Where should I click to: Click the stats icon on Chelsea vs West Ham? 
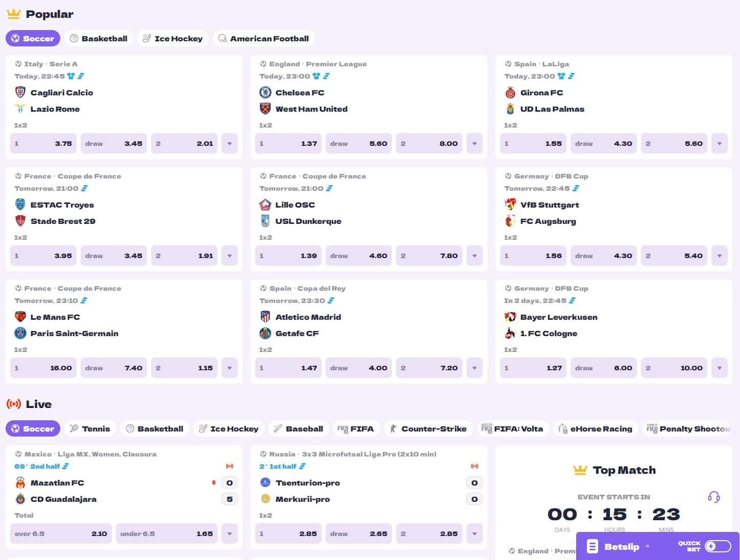tap(326, 76)
